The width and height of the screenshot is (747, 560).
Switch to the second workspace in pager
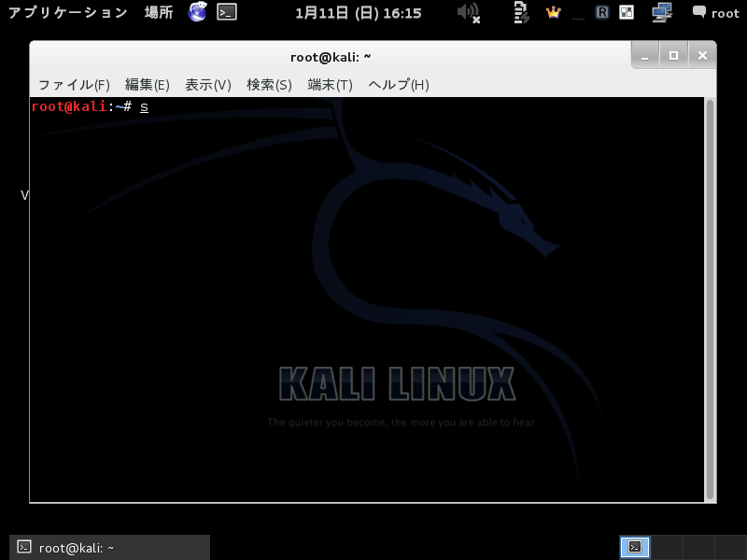(667, 547)
